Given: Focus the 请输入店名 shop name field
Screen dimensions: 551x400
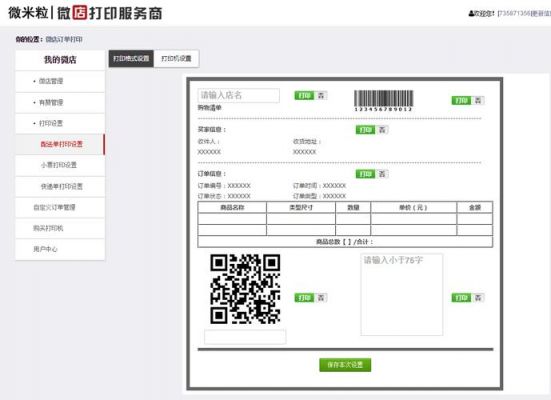Looking at the screenshot, I should click(x=239, y=95).
